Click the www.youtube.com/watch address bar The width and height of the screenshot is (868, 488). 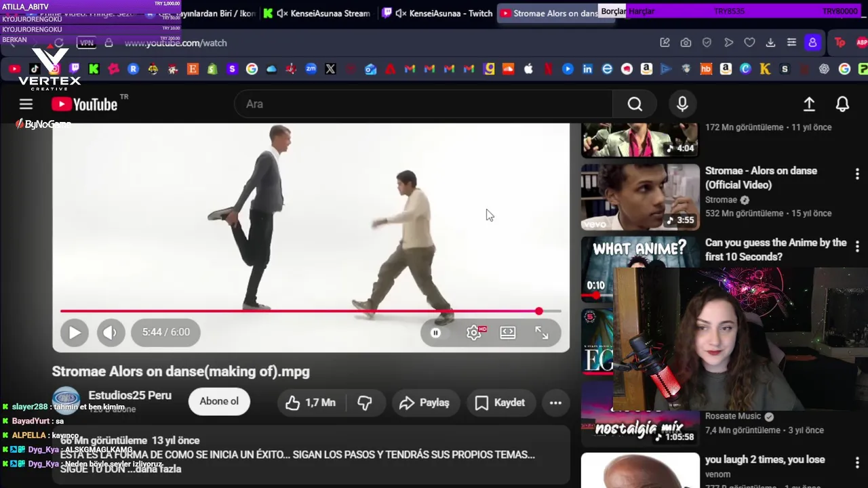pyautogui.click(x=176, y=43)
